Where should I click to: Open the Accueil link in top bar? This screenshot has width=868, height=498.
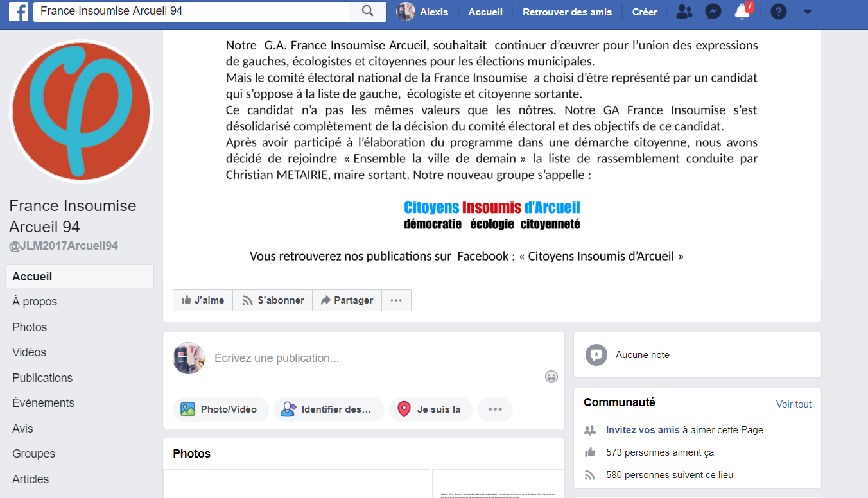tap(485, 12)
